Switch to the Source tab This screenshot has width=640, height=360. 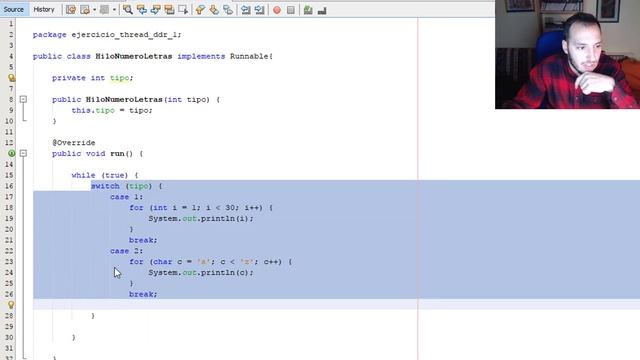(x=13, y=9)
